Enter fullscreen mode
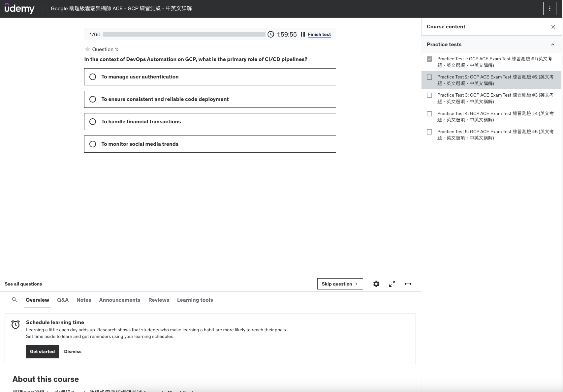This screenshot has height=392, width=563. pos(392,284)
